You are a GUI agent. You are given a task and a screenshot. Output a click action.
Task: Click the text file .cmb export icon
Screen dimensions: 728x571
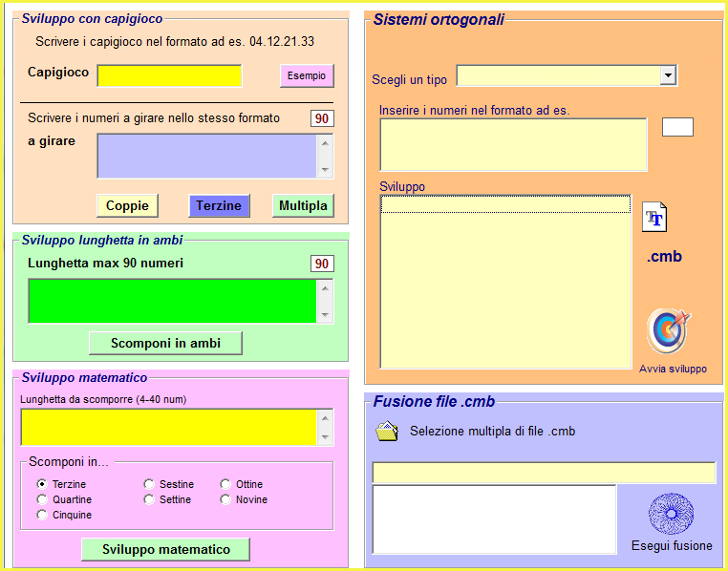pyautogui.click(x=654, y=217)
